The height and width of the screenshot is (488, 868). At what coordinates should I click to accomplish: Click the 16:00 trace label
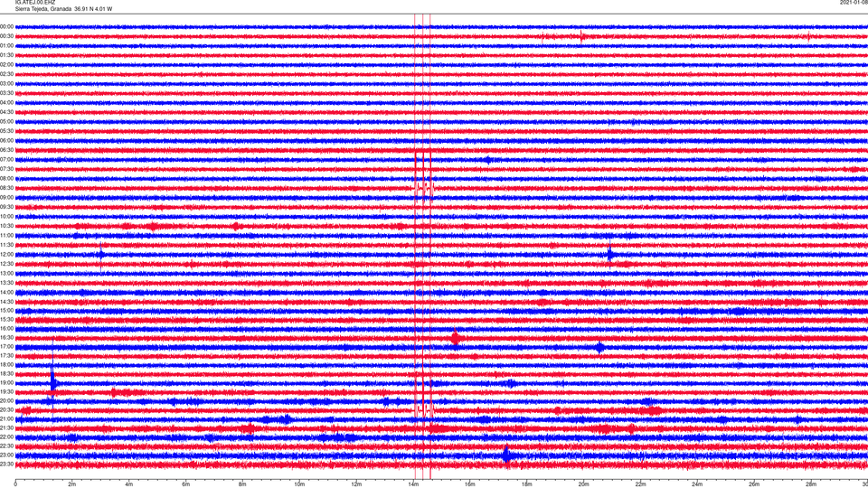[x=6, y=329]
